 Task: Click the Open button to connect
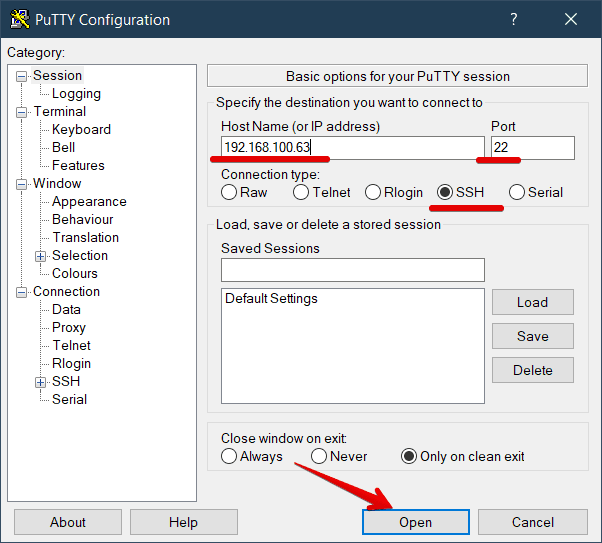(416, 522)
